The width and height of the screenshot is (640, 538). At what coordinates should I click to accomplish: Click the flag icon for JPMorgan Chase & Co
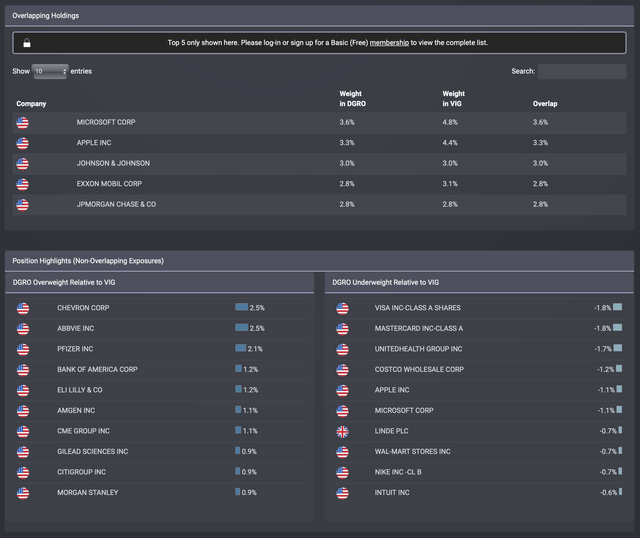[x=22, y=205]
